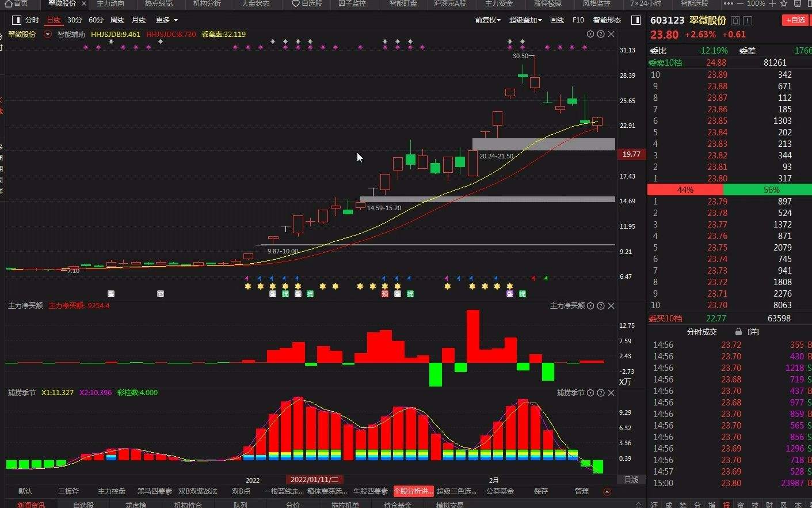Click bell alert icon beside 翠微股份 title

(x=735, y=20)
